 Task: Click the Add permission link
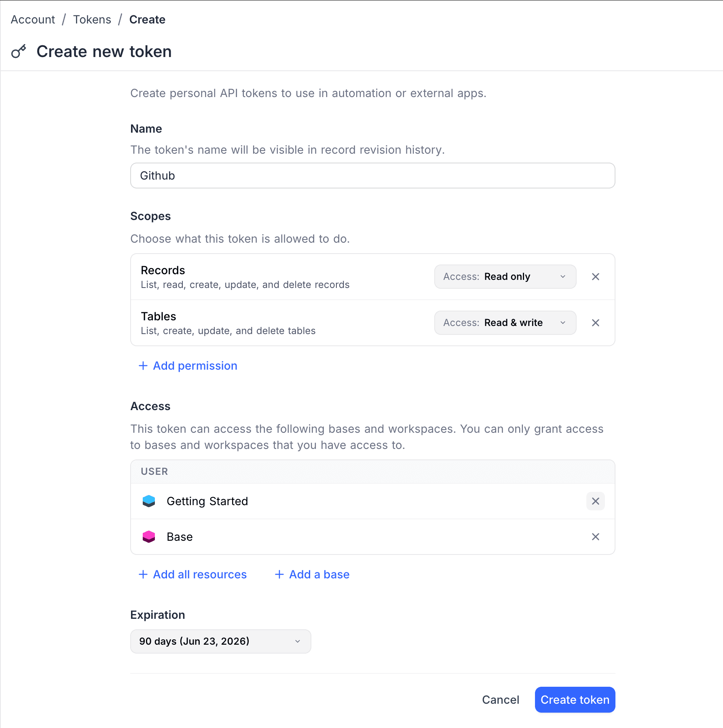pos(195,366)
